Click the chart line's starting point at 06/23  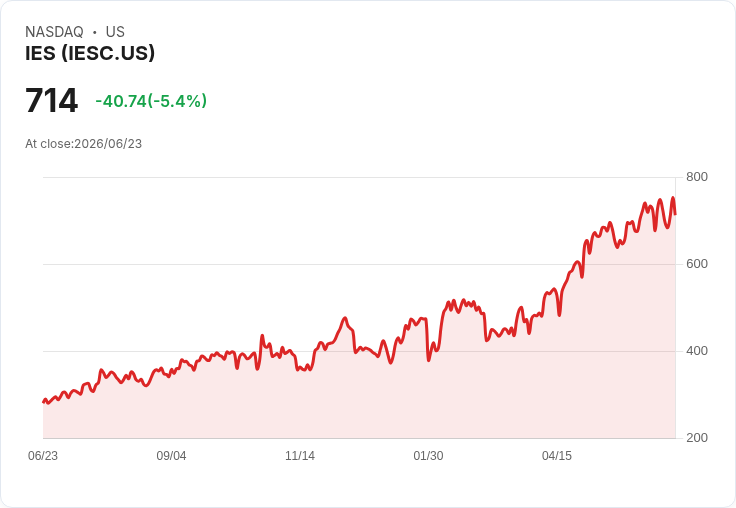(43, 402)
